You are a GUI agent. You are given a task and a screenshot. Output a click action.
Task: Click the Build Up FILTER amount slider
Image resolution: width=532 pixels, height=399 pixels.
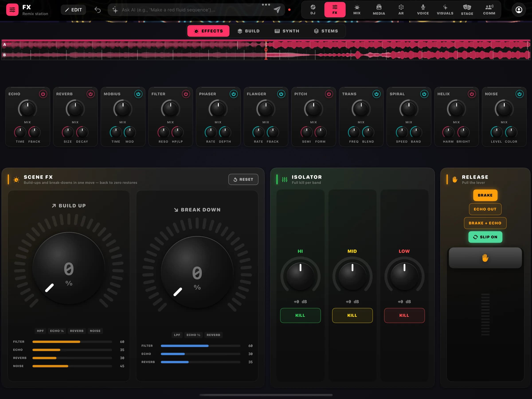[72, 342]
